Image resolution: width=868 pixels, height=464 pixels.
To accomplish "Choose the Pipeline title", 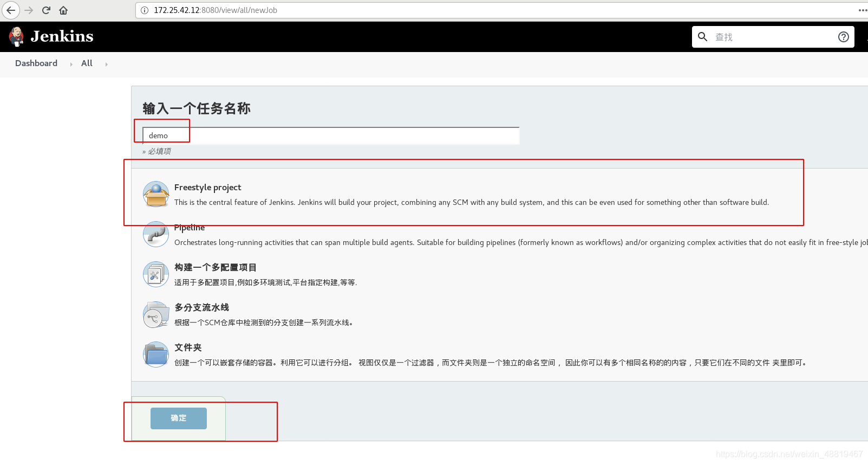I will pyautogui.click(x=190, y=228).
